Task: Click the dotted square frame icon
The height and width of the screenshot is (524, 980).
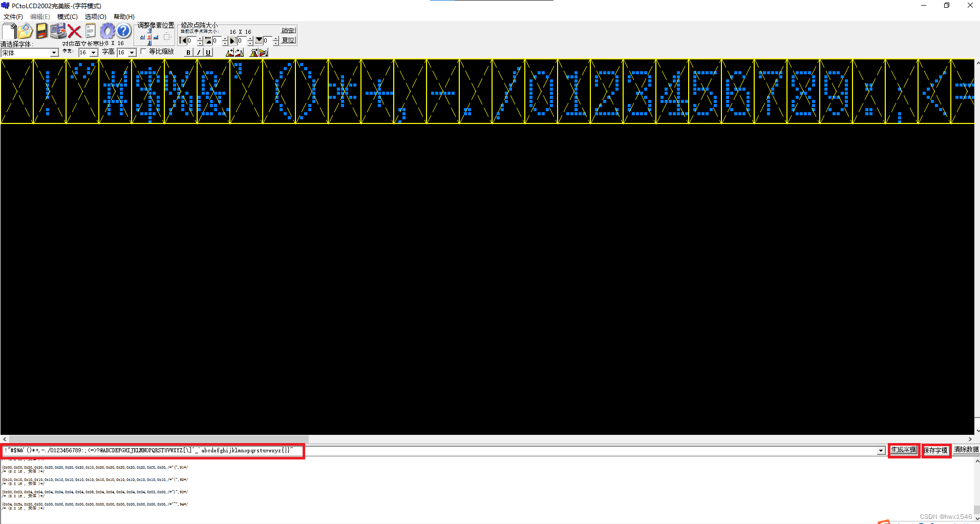Action: pos(166,37)
